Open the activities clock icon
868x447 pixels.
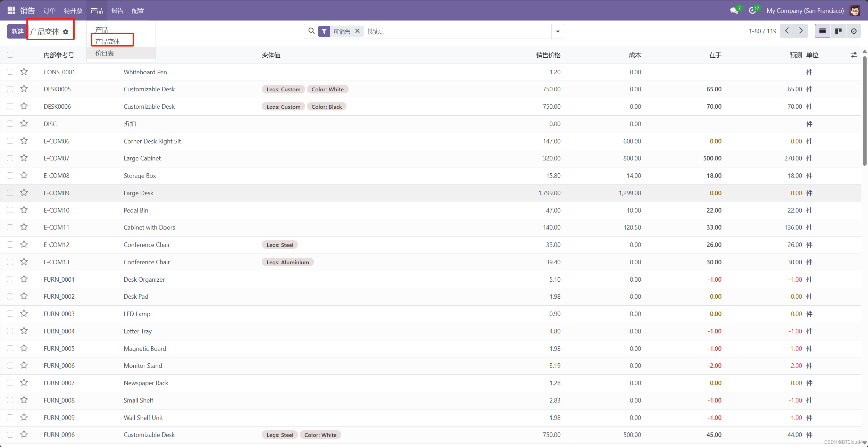(752, 11)
